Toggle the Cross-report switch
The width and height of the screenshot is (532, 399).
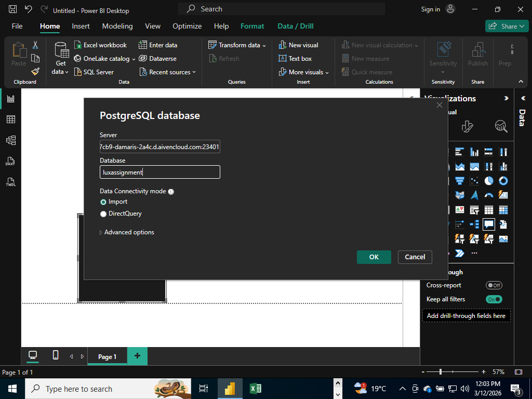tap(494, 285)
